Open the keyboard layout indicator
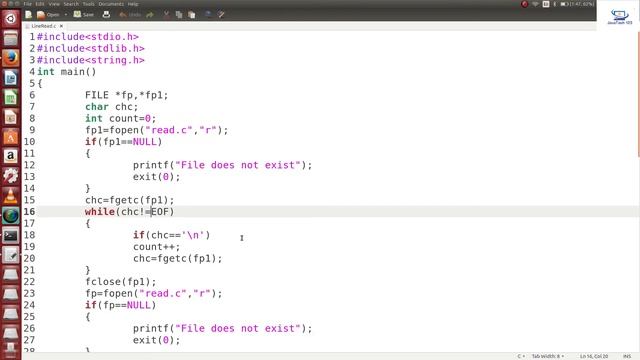Screen dimensions: 640x360 click(x=546, y=4)
